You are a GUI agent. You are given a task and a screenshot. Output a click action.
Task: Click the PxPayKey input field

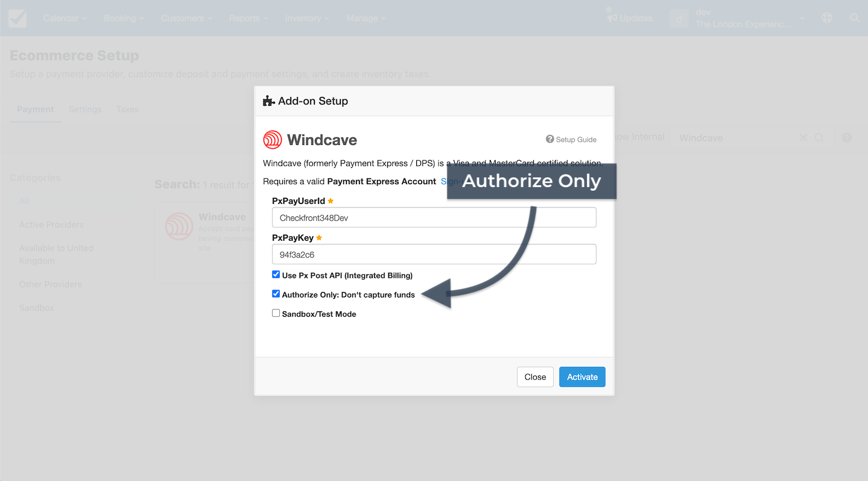click(434, 254)
